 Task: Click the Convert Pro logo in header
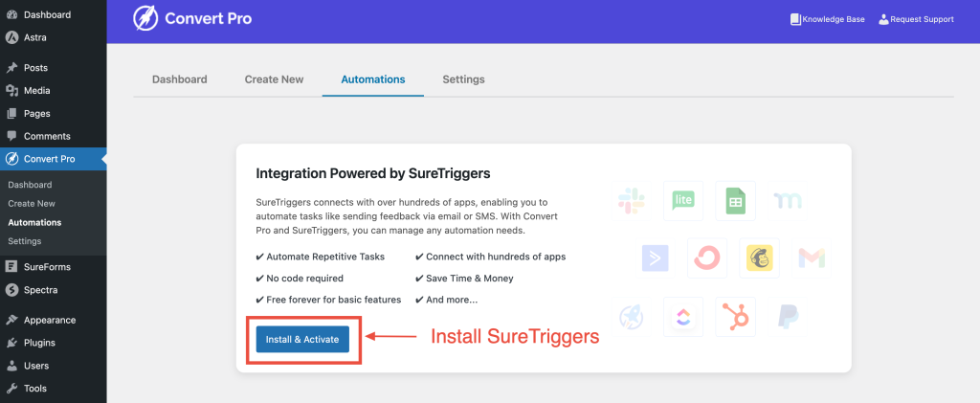point(191,19)
